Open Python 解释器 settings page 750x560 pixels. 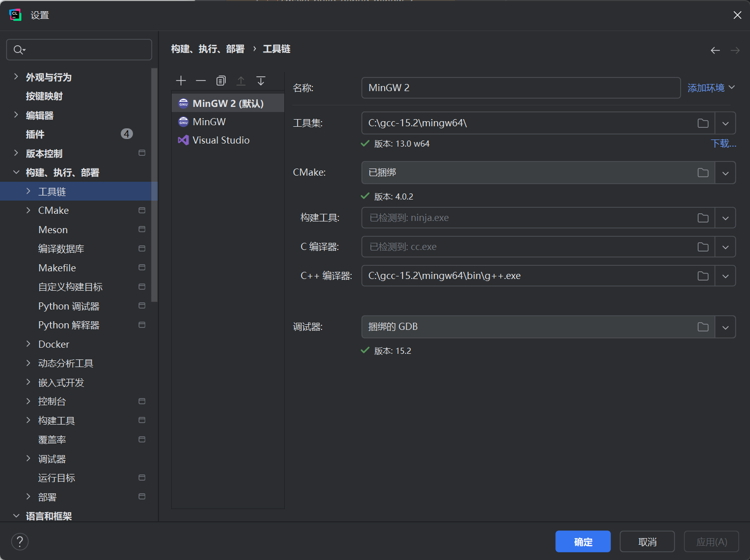[69, 325]
